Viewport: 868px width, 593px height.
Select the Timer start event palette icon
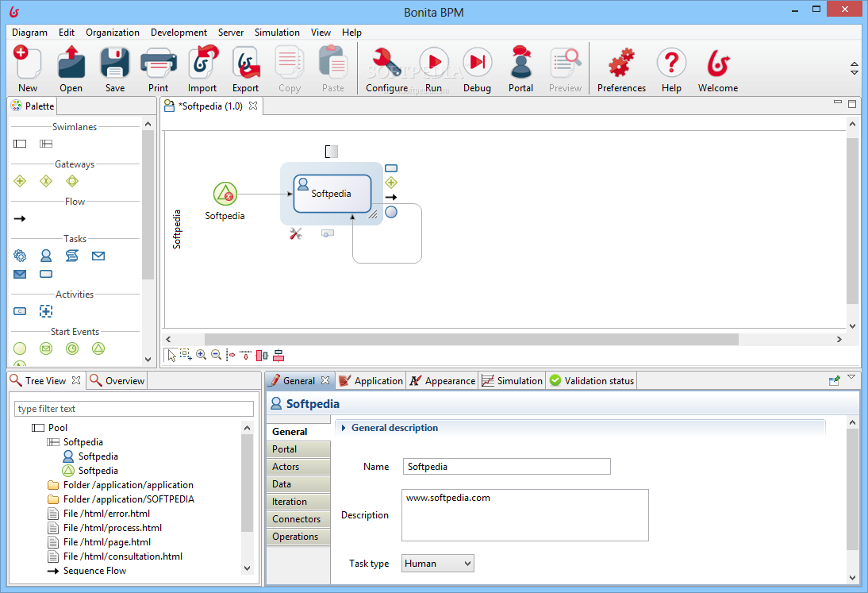[72, 348]
